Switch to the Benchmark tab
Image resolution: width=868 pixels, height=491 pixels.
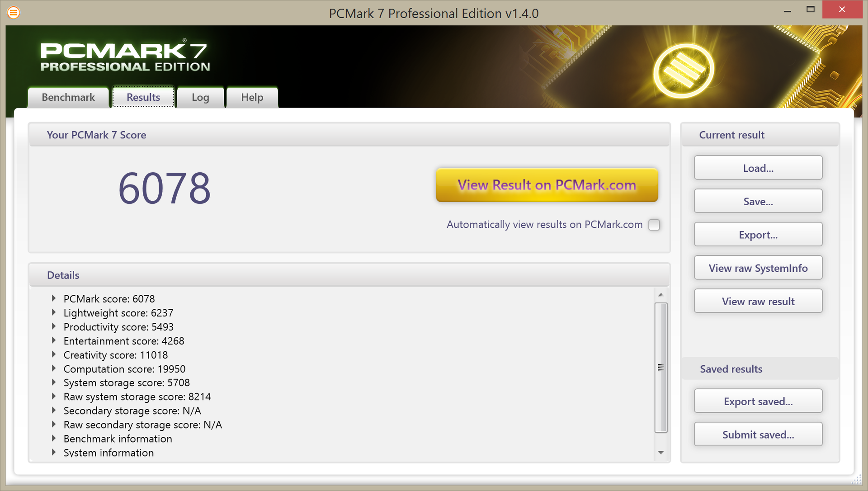[68, 97]
